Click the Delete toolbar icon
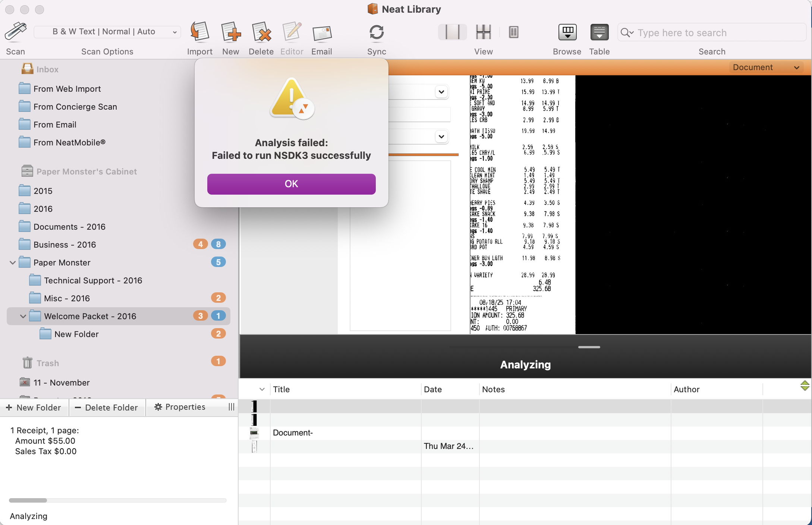Screen dimensions: 812x525 pyautogui.click(x=261, y=32)
